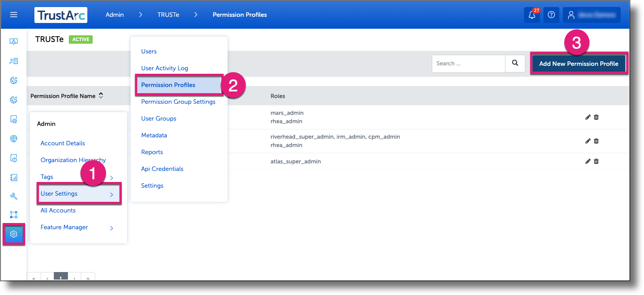Click the globe icon in the left sidebar
Screen dimensions: 644x295
coord(13,138)
